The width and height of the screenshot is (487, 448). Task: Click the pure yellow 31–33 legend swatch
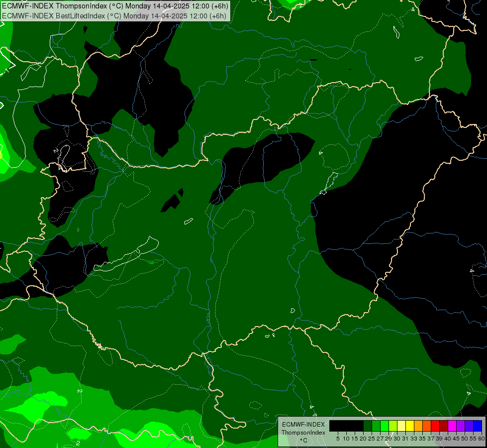(410, 426)
